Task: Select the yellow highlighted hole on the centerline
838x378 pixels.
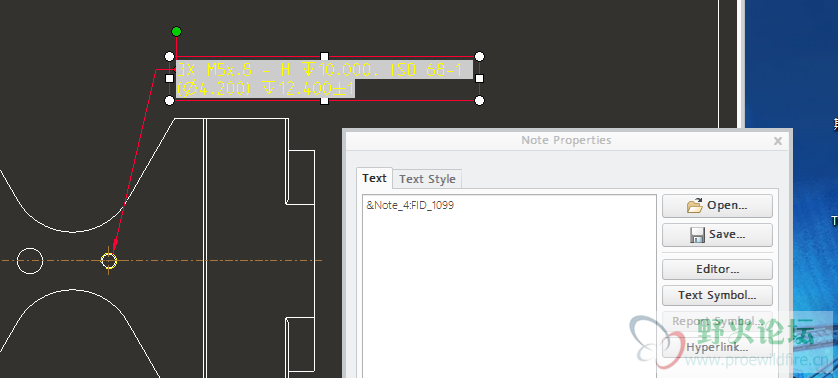Action: [x=109, y=261]
